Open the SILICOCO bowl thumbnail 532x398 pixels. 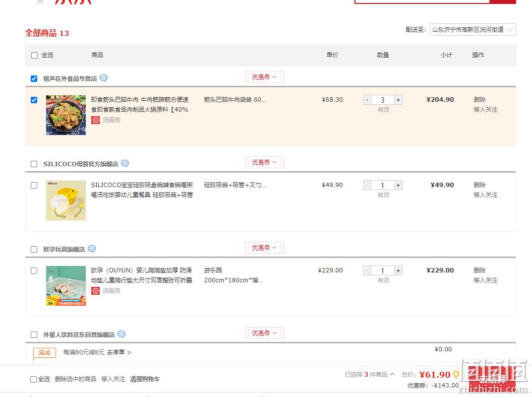click(x=66, y=200)
